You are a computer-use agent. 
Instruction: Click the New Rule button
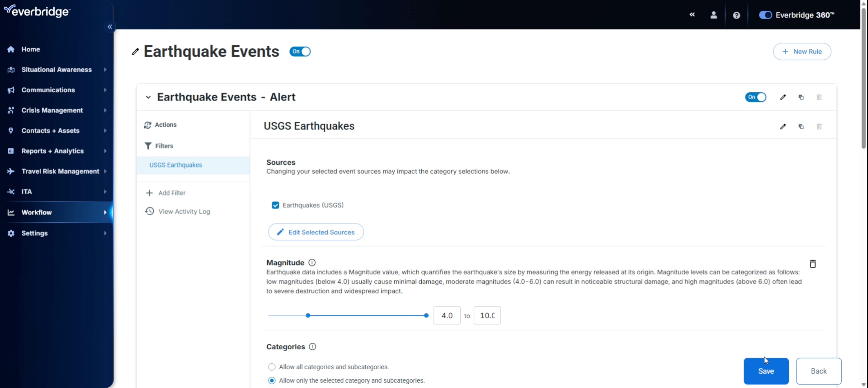point(802,51)
